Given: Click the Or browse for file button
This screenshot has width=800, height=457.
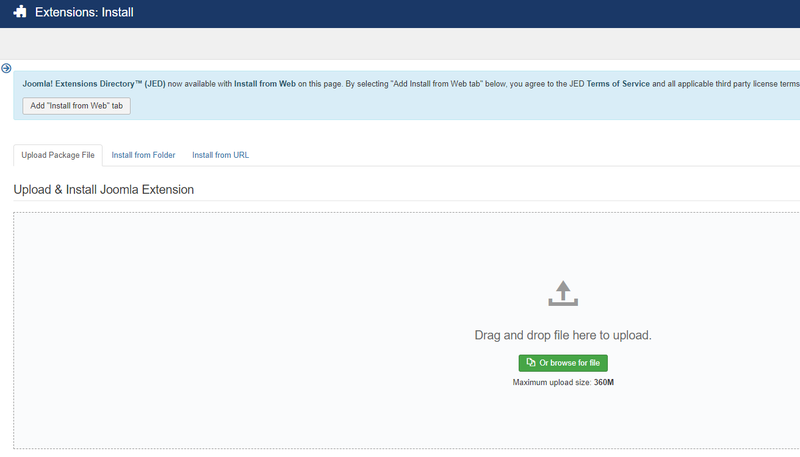Looking at the screenshot, I should click(x=563, y=363).
